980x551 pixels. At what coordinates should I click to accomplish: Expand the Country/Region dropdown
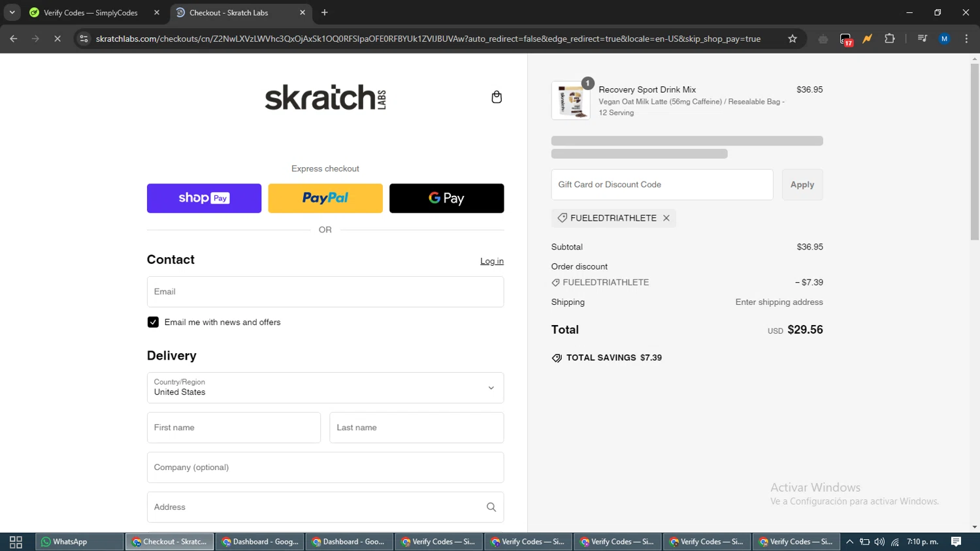click(325, 388)
